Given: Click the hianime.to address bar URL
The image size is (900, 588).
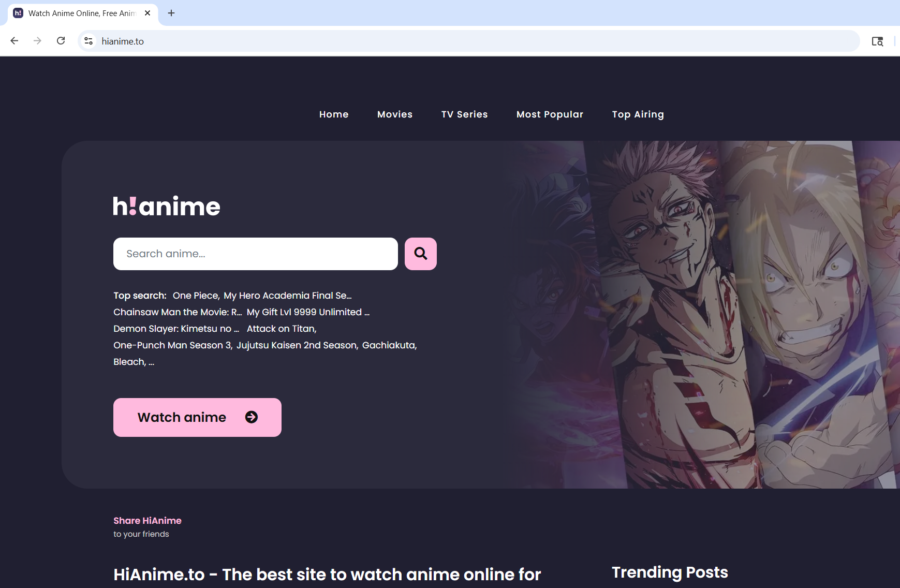Looking at the screenshot, I should point(123,41).
